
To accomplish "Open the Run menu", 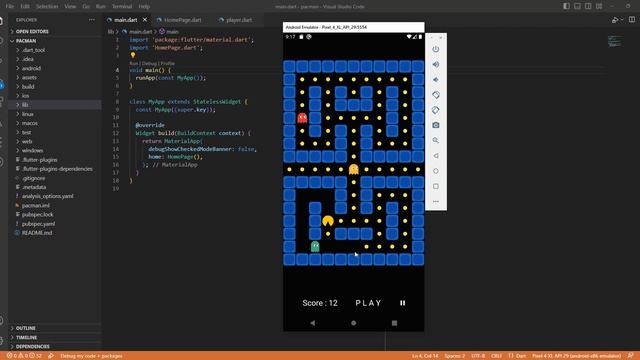I will [x=100, y=7].
